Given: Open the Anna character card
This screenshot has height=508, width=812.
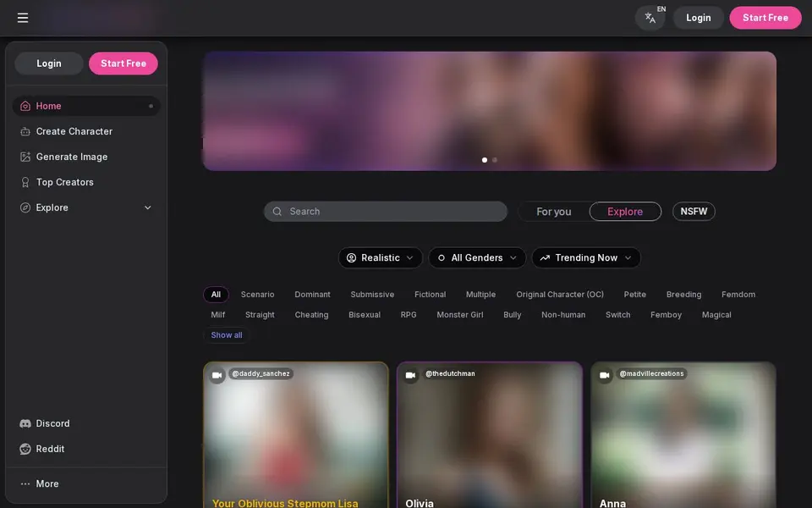Looking at the screenshot, I should click(x=683, y=435).
